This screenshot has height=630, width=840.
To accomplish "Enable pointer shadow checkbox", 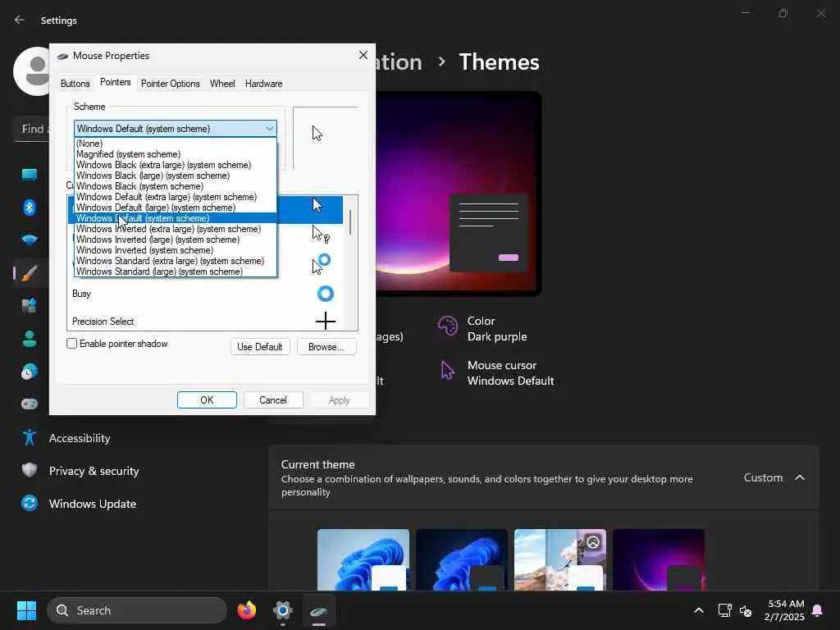I will coord(72,344).
